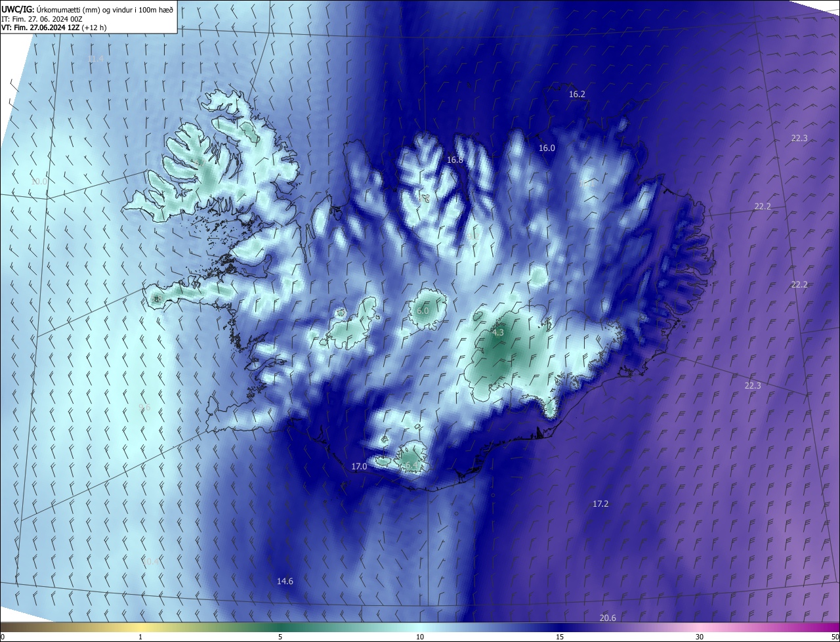
Task: Click the color scale tick label 30
Action: pyautogui.click(x=700, y=637)
